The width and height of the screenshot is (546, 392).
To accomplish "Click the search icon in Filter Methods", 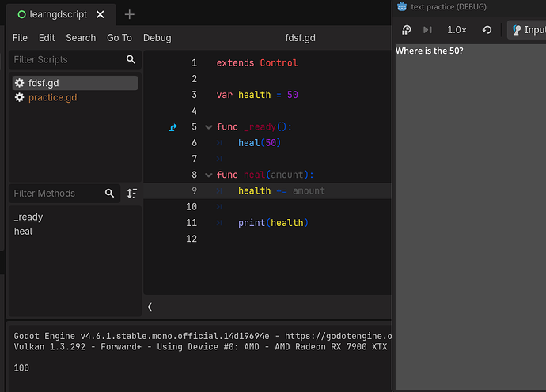I will tap(109, 194).
